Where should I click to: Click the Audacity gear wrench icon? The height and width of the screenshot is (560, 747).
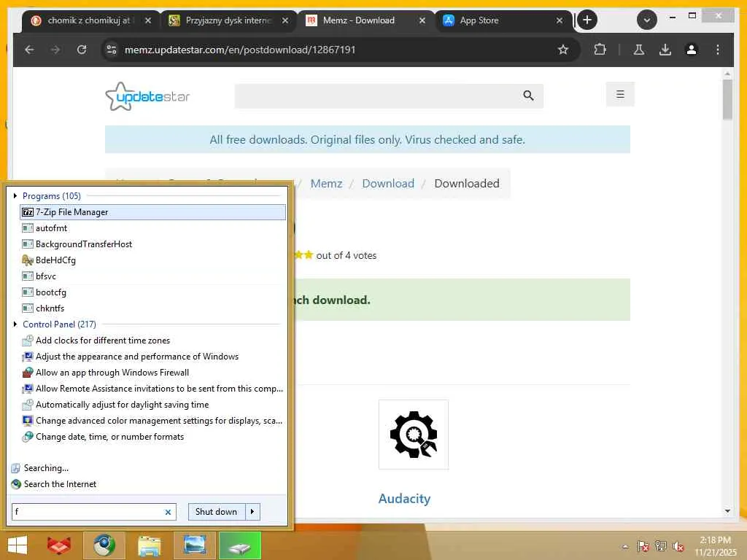coord(413,435)
